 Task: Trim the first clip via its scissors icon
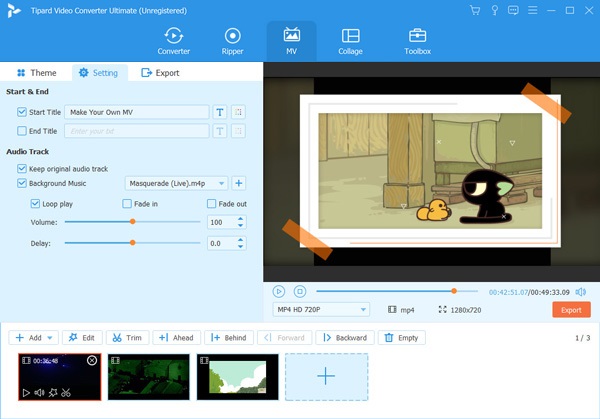pyautogui.click(x=66, y=393)
